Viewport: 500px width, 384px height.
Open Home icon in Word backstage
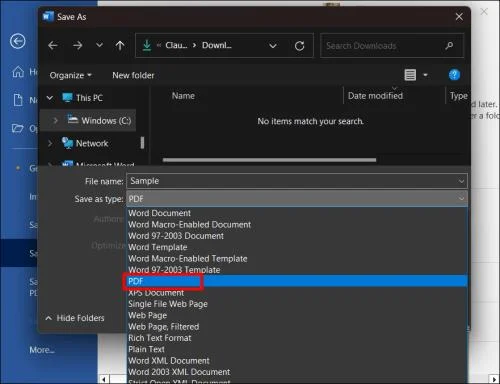click(18, 71)
